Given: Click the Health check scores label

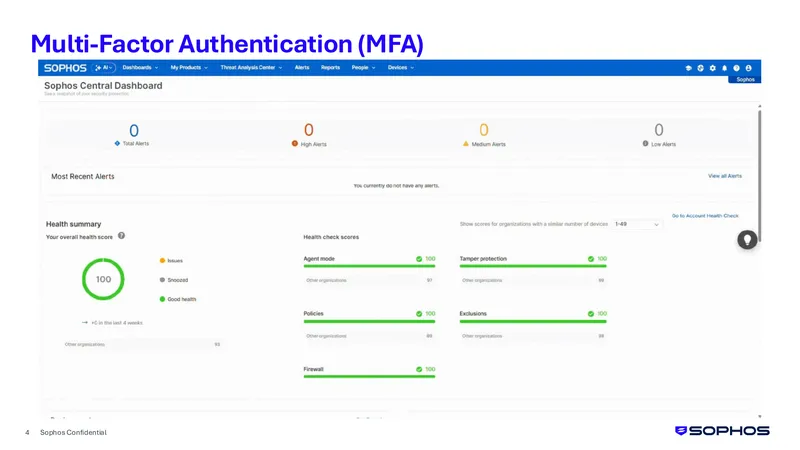Looking at the screenshot, I should coord(331,237).
